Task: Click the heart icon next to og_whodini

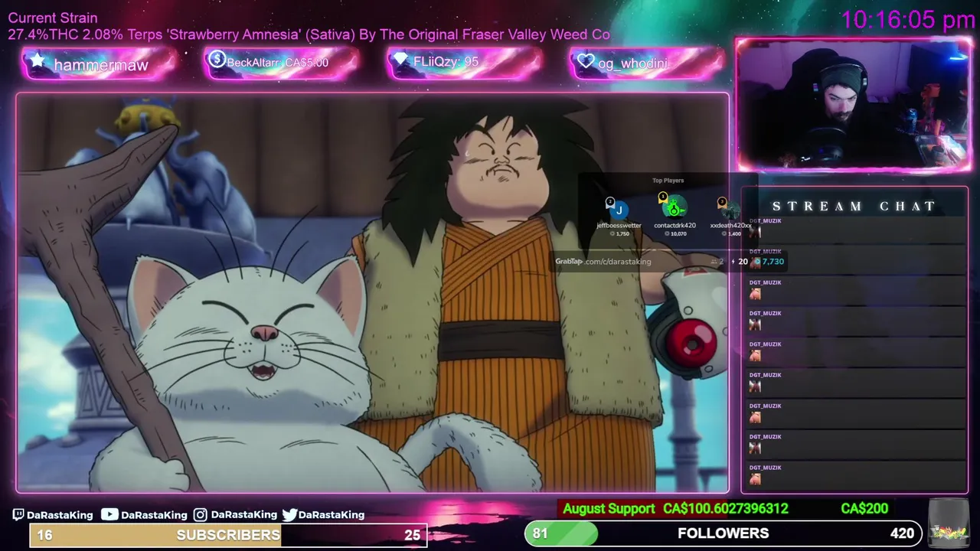Action: [x=586, y=61]
